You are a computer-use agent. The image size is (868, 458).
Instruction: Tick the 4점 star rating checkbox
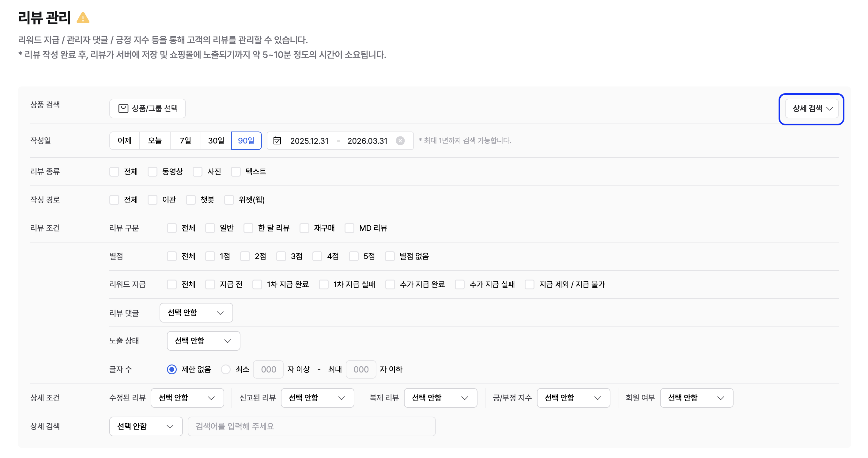317,257
